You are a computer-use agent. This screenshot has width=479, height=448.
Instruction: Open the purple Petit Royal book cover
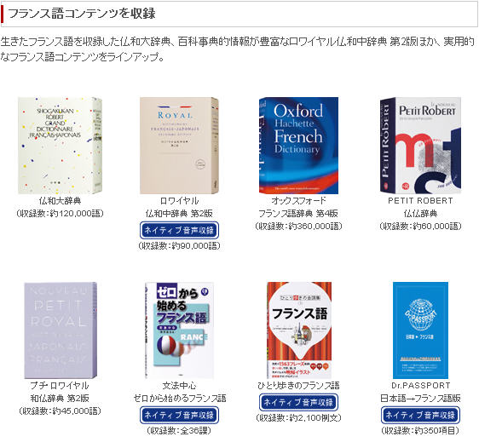pyautogui.click(x=61, y=330)
